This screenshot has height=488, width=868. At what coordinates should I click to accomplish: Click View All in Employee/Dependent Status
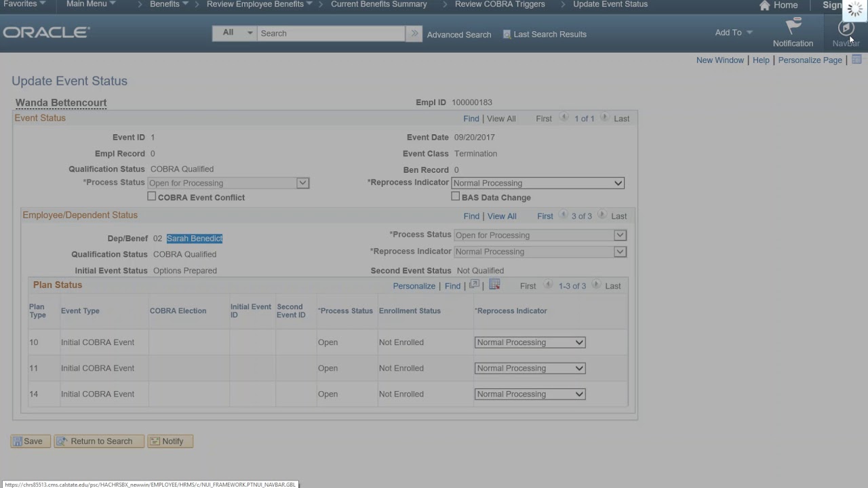point(502,216)
